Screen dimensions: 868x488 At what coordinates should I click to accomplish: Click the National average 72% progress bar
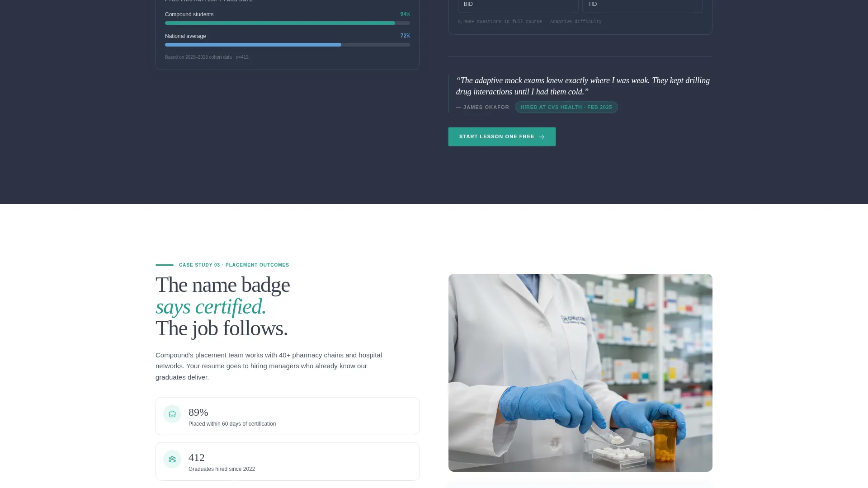pyautogui.click(x=288, y=45)
